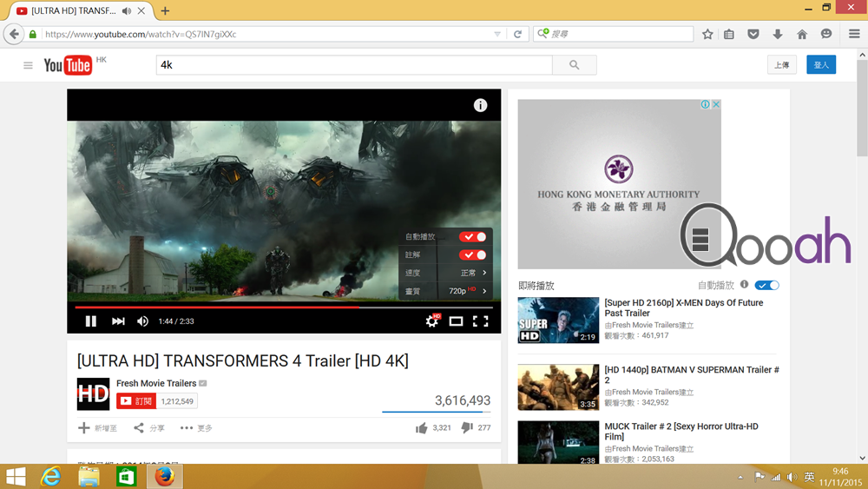Go back with browser back arrow

[x=14, y=34]
